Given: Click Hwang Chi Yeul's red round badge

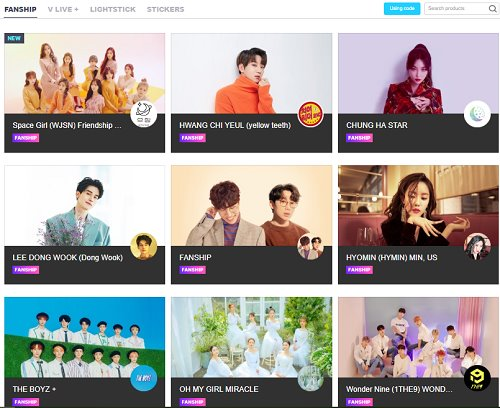Looking at the screenshot, I should tap(310, 114).
